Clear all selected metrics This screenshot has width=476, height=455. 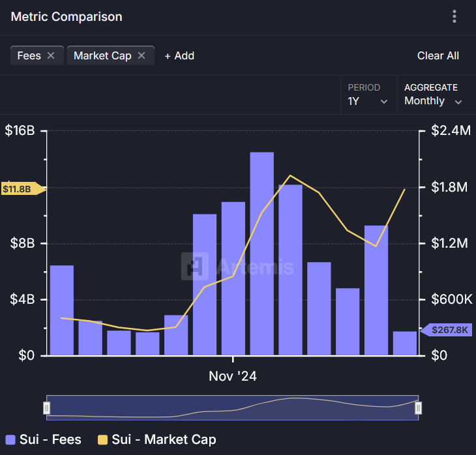point(438,55)
